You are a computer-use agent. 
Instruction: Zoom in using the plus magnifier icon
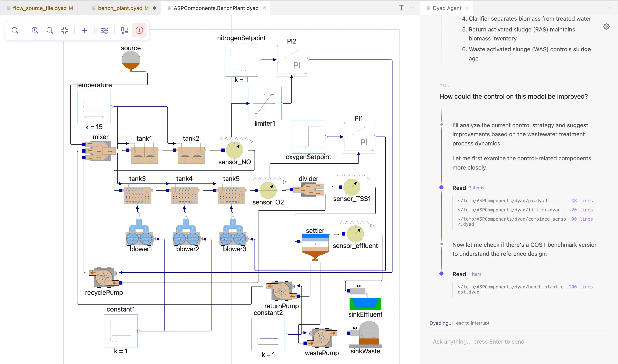pyautogui.click(x=35, y=30)
